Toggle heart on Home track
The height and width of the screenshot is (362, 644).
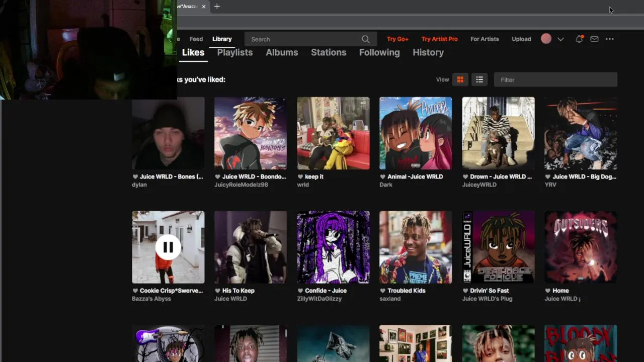coord(547,291)
